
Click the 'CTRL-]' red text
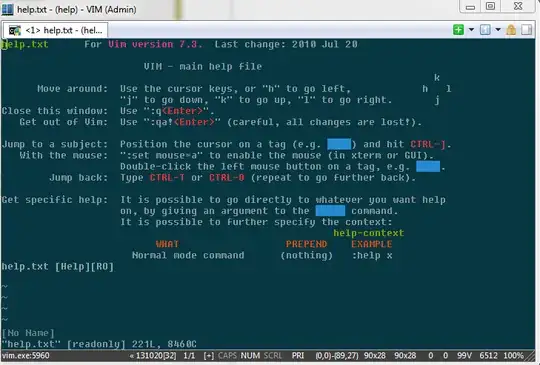tap(428, 144)
